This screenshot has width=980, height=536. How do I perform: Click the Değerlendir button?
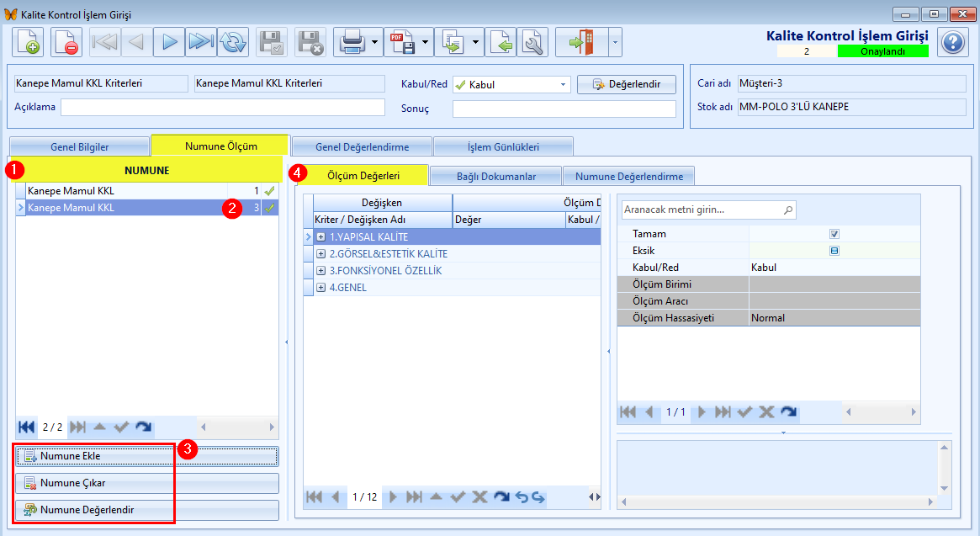point(626,84)
